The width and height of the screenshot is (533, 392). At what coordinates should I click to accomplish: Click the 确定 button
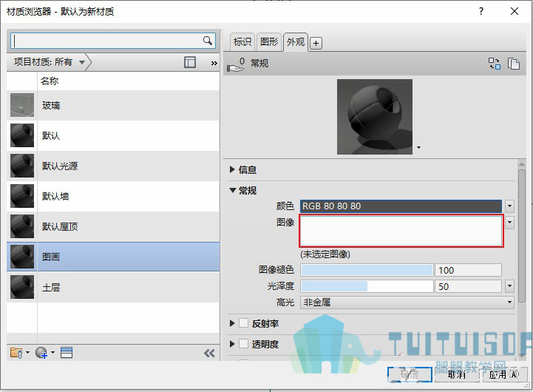click(x=410, y=375)
